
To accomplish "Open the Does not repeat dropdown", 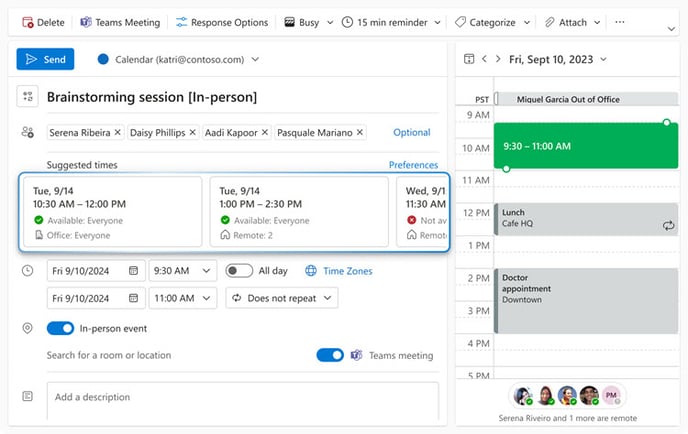I will (x=282, y=298).
